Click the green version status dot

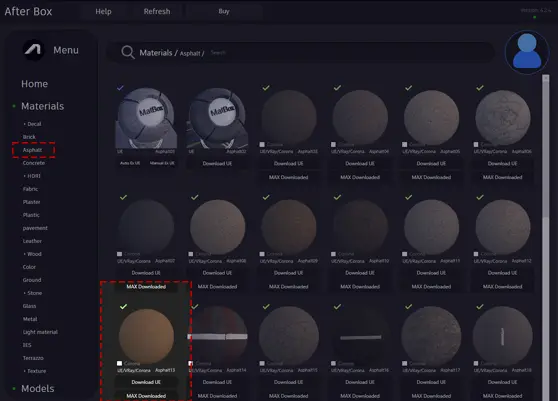(x=535, y=17)
